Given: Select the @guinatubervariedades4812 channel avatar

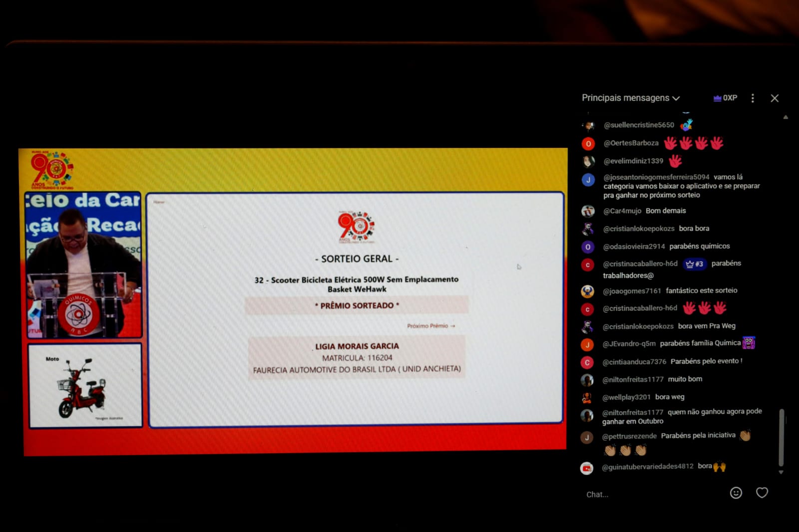Looking at the screenshot, I should point(587,468).
